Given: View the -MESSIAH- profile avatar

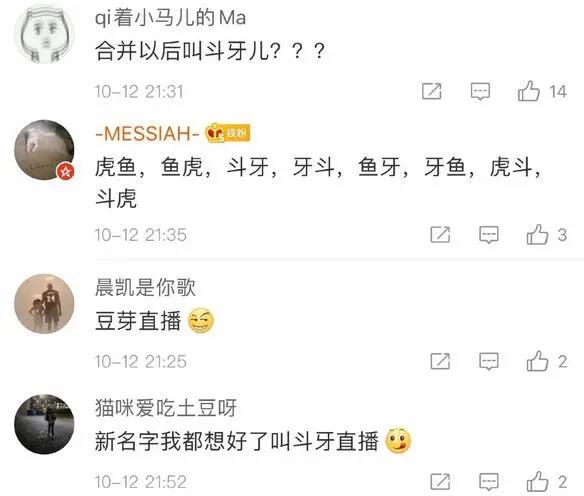Looking at the screenshot, I should click(x=44, y=150).
